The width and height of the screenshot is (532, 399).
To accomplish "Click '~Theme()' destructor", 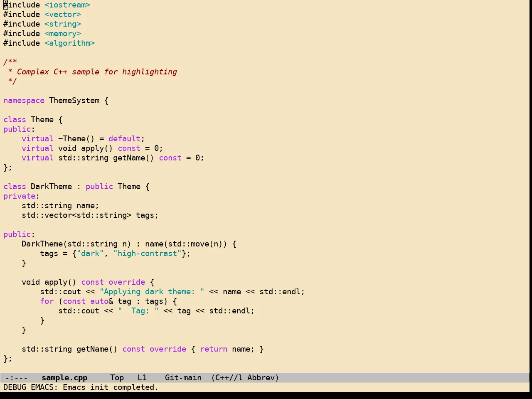I will [76, 139].
